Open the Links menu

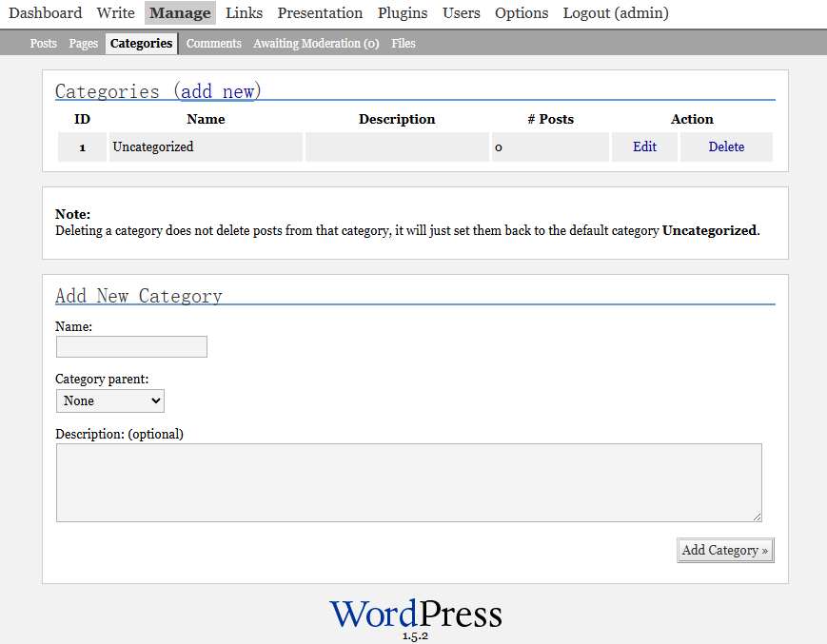[245, 12]
